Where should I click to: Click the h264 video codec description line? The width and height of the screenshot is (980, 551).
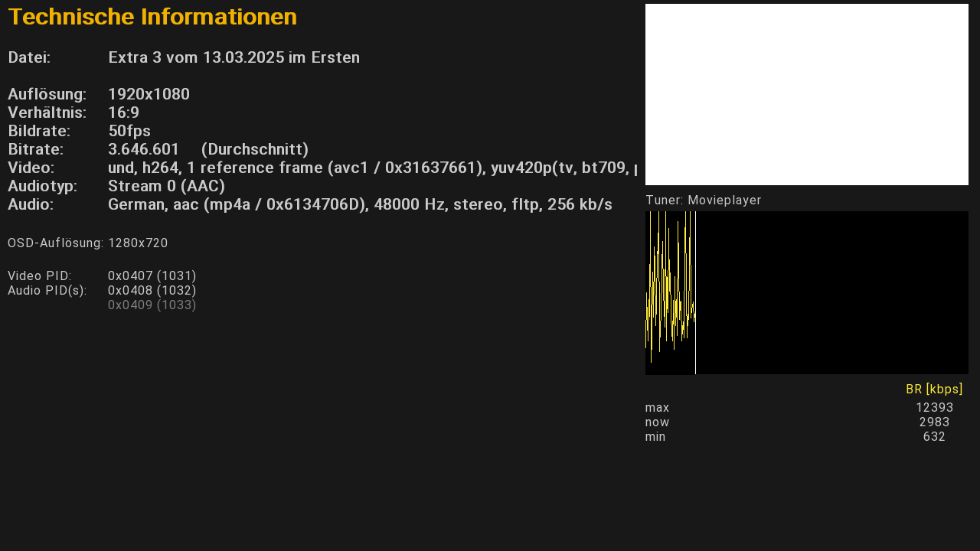point(373,168)
